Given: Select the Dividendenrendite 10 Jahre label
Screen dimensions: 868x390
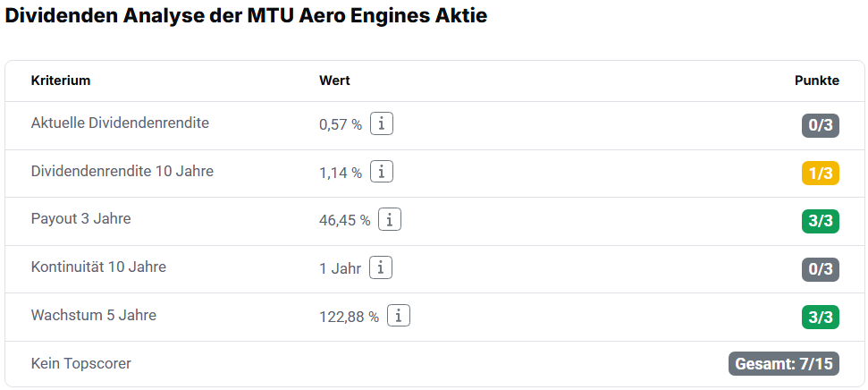Looking at the screenshot, I should (122, 171).
